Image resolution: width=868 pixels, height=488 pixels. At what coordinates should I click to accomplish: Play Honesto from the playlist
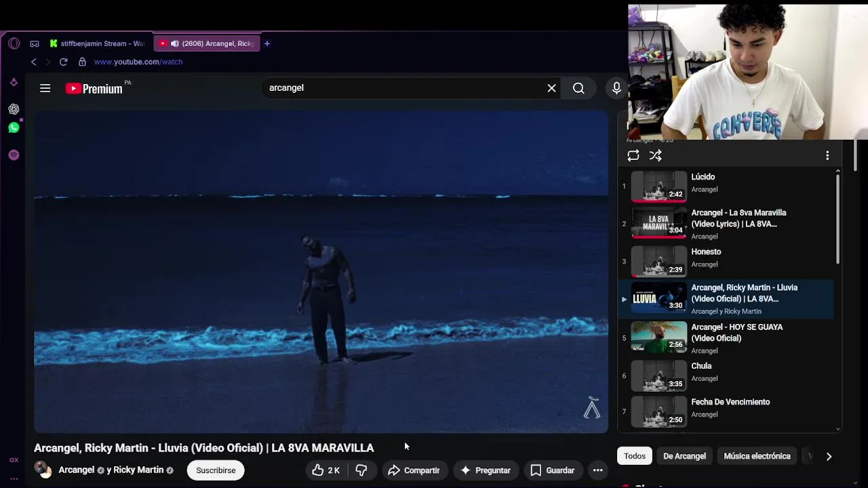(x=726, y=262)
